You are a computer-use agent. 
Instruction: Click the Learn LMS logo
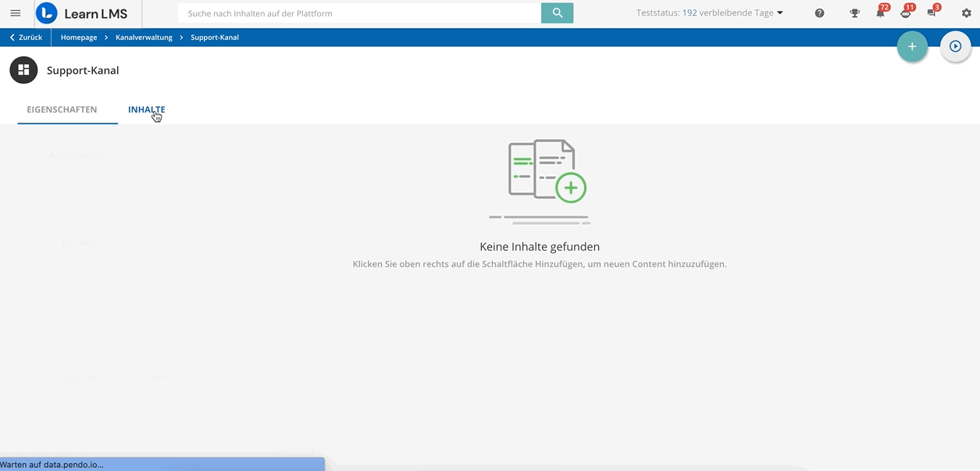(82, 13)
